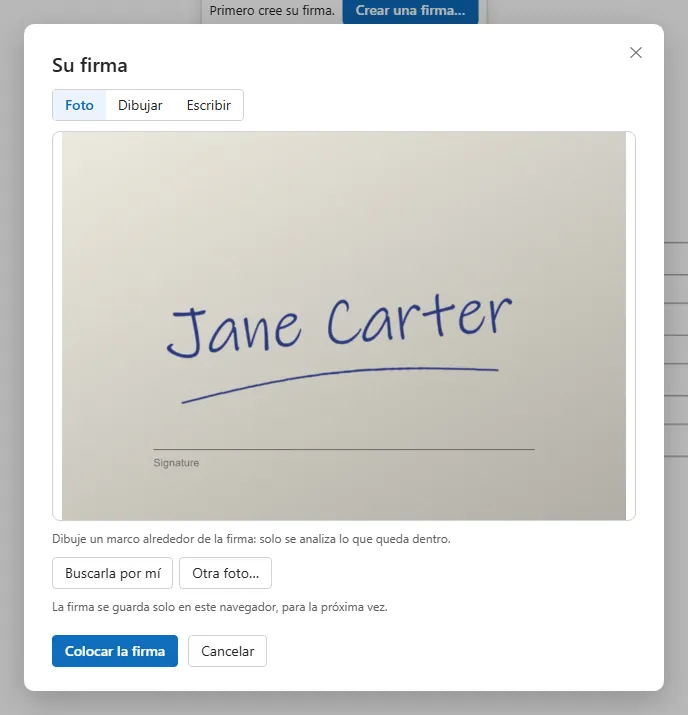Viewport: 688px width, 715px height.
Task: Click the 'Dibuje un marco alrededor' instruction text
Action: (251, 539)
